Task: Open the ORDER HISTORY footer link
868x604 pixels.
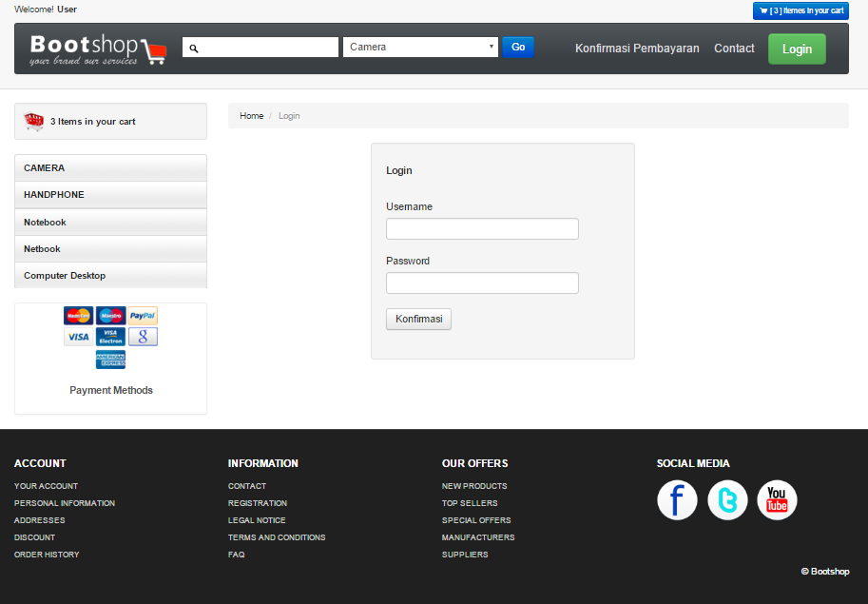Action: coord(46,555)
